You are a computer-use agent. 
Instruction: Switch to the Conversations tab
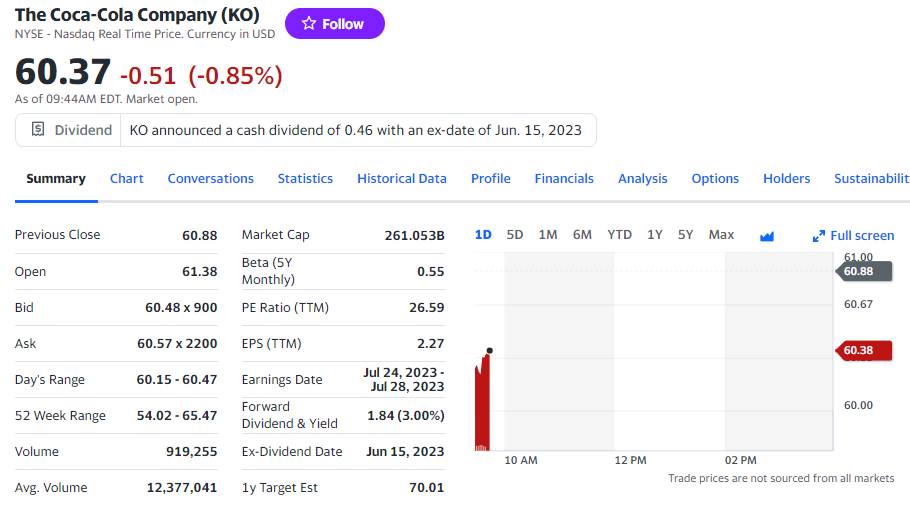coord(211,179)
